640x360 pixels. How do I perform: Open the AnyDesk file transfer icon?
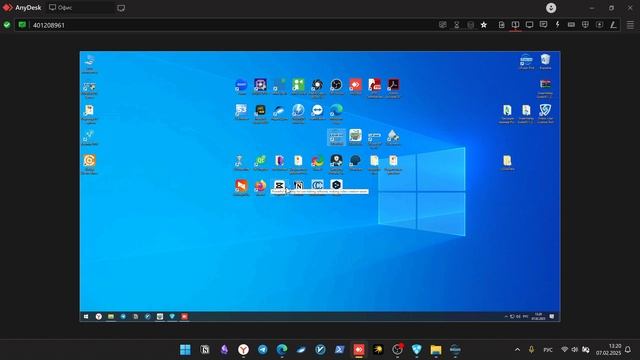[x=502, y=24]
